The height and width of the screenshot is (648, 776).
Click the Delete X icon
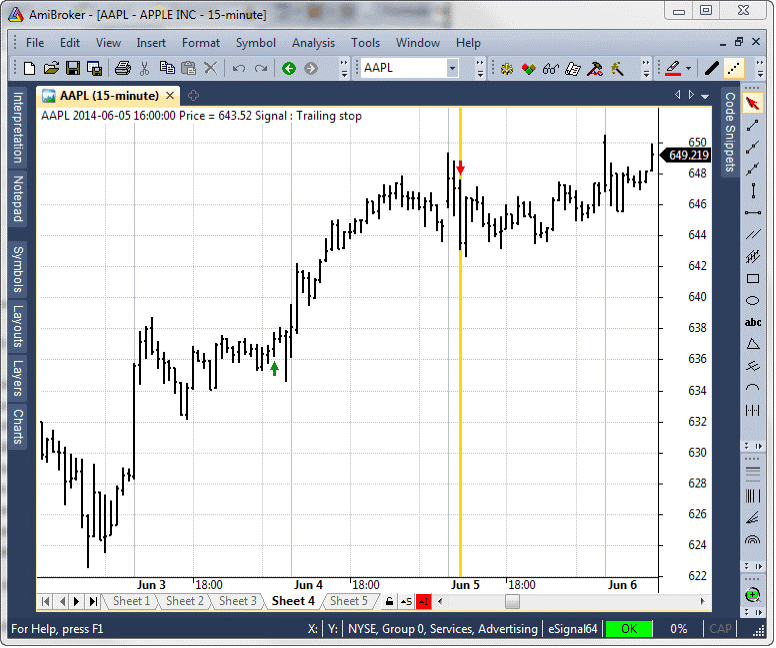[x=211, y=68]
